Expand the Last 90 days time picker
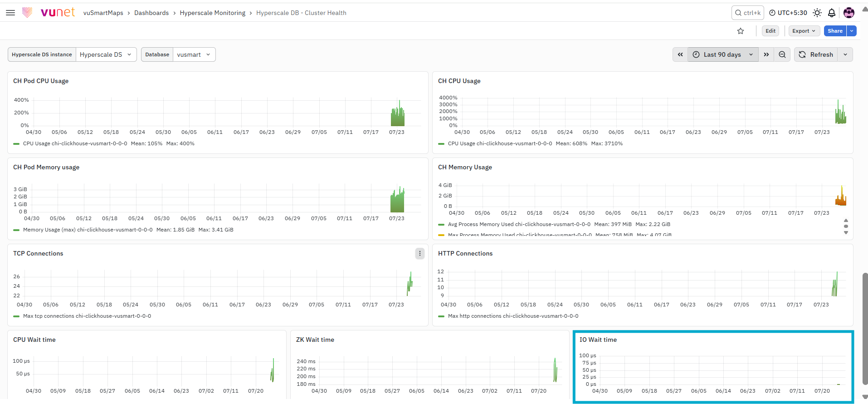868x404 pixels. coord(723,54)
